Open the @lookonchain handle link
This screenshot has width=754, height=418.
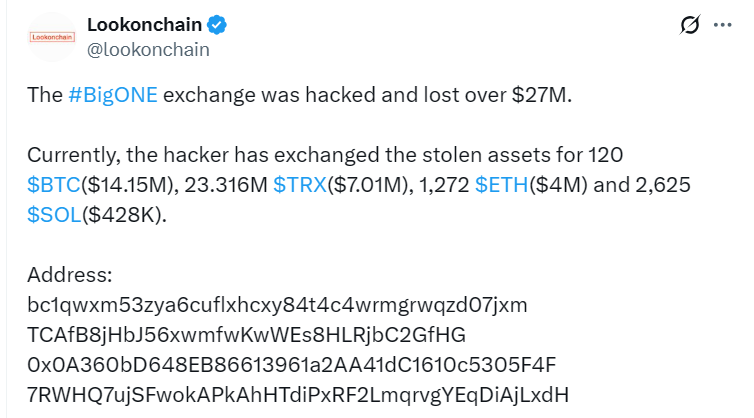(148, 50)
